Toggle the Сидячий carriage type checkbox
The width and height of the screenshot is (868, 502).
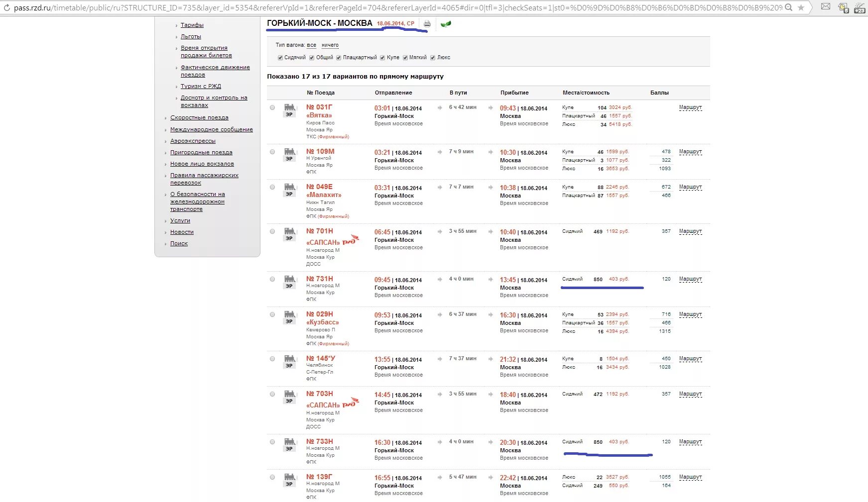(280, 58)
